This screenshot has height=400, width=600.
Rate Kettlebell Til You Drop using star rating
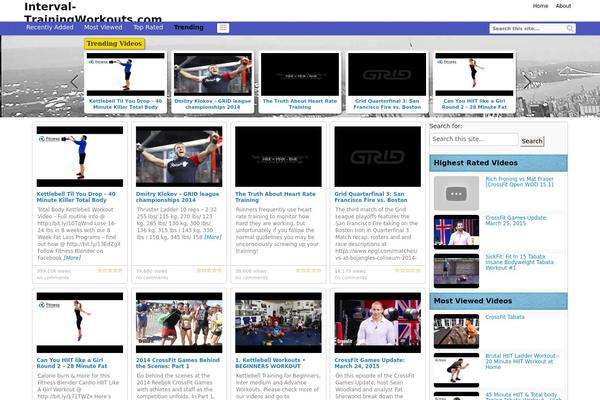click(x=110, y=270)
